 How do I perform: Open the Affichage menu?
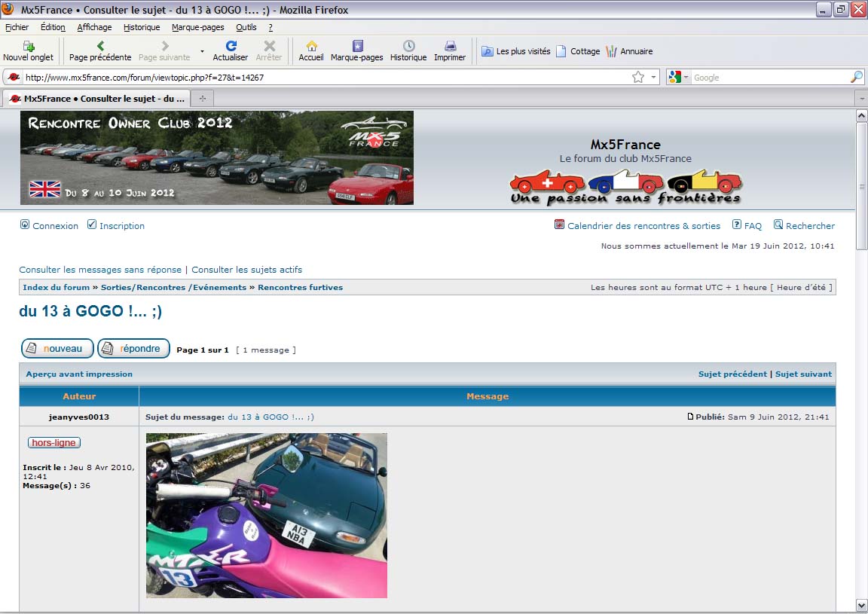point(94,27)
